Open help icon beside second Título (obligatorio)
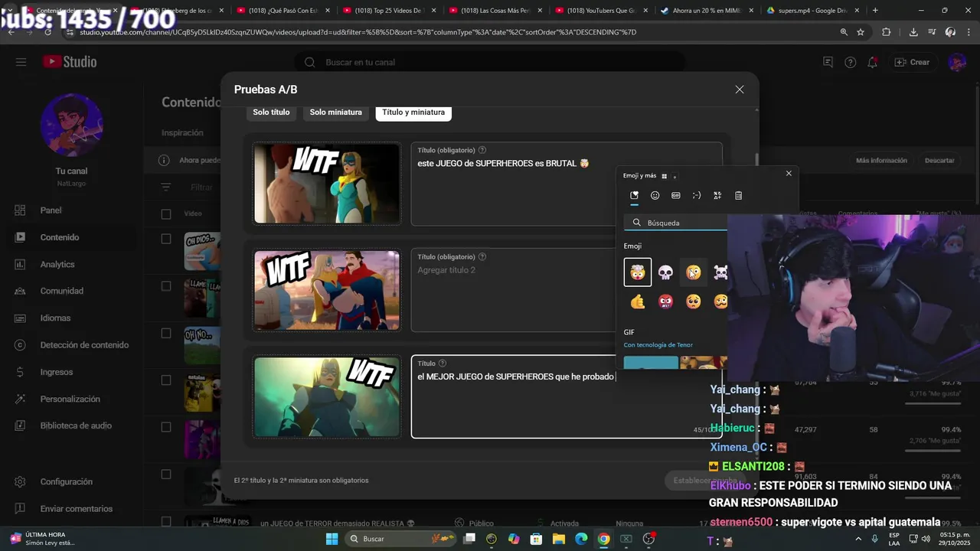Image resolution: width=980 pixels, height=551 pixels. pos(482,256)
